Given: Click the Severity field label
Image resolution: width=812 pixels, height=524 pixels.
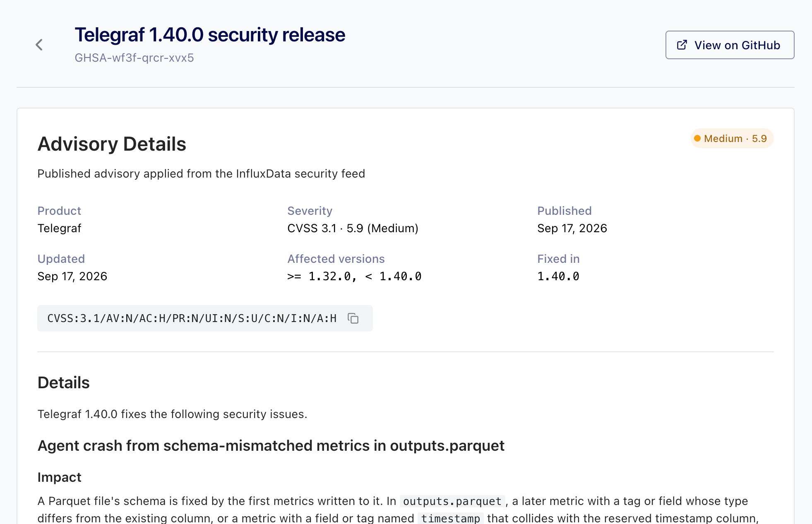Looking at the screenshot, I should pos(310,211).
